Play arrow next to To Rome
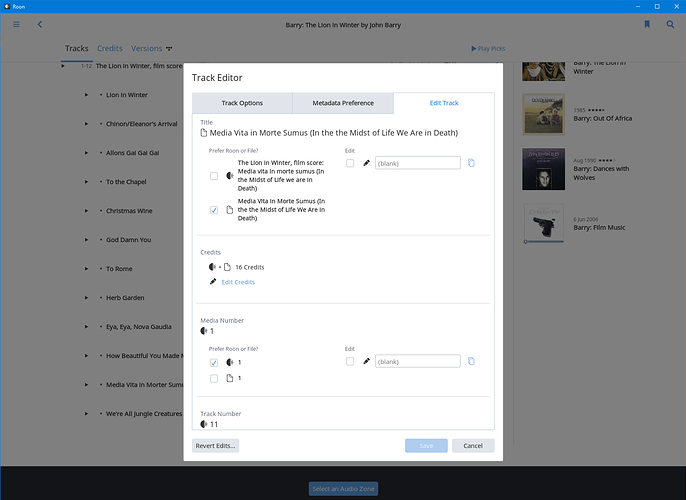Viewport: 686px width, 500px height. (86, 269)
